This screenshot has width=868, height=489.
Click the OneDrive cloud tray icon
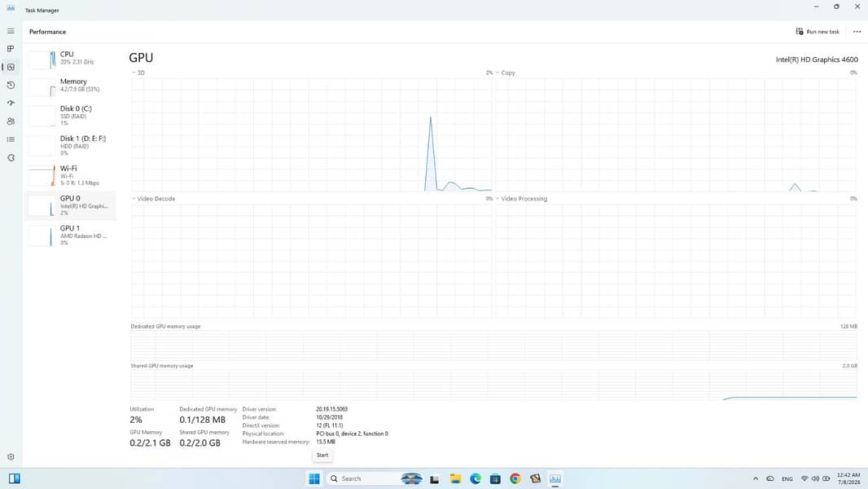pos(770,478)
